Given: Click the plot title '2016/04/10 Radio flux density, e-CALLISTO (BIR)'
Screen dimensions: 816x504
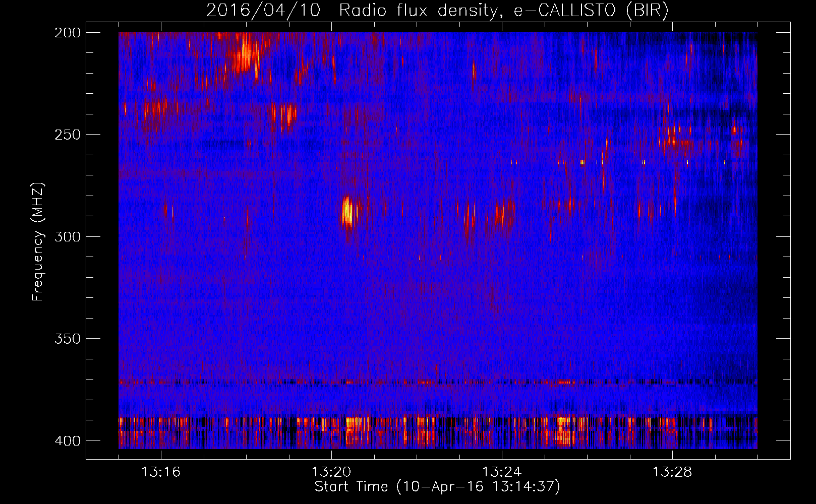Looking at the screenshot, I should (x=437, y=11).
